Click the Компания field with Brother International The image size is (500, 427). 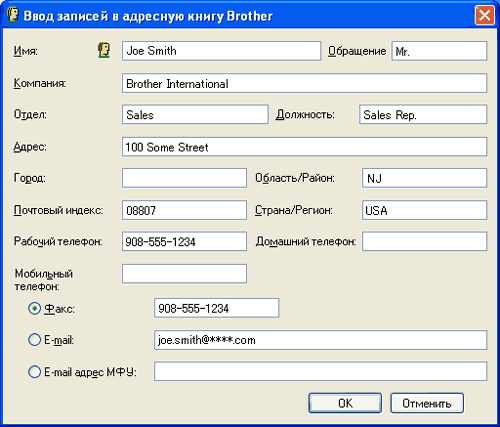[x=304, y=83]
